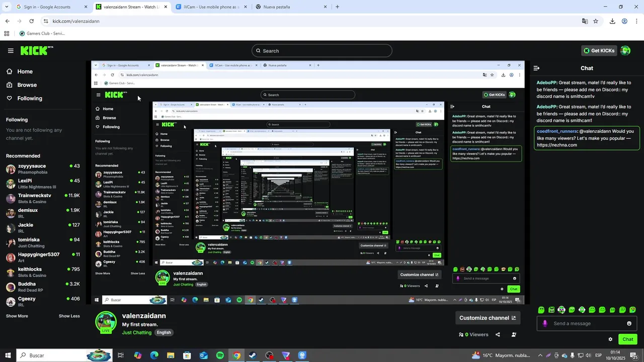Open the Chrome profile icon

pos(624,21)
